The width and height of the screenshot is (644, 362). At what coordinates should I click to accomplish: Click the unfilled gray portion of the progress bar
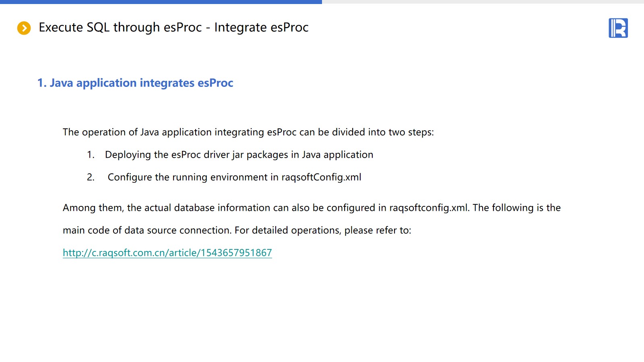coord(483,2)
